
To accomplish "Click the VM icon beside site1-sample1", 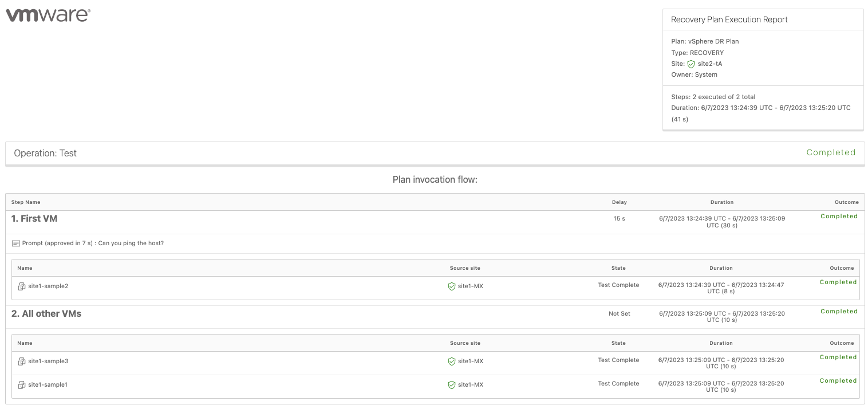I will click(x=22, y=385).
